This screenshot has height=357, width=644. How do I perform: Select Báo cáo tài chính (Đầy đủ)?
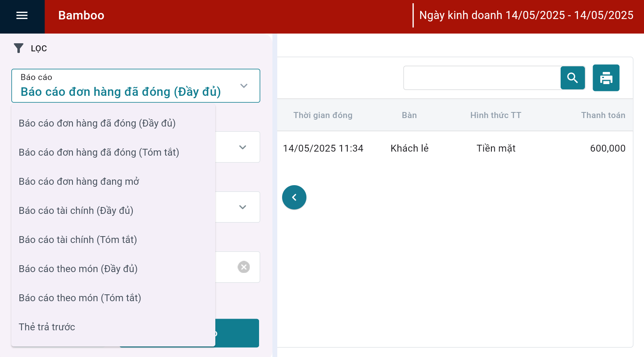(x=76, y=211)
